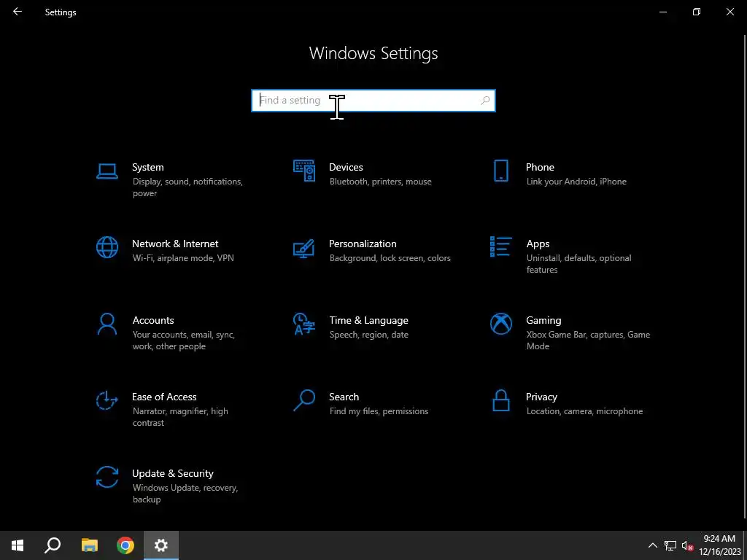Viewport: 747px width, 560px height.
Task: Go back with the back arrow
Action: click(x=18, y=12)
